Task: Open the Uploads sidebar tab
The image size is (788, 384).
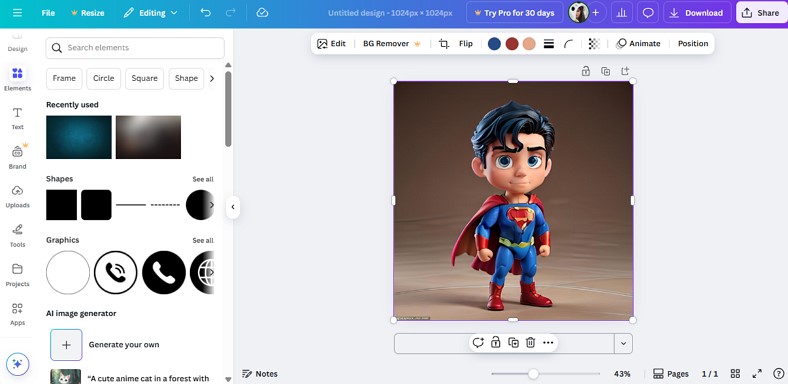Action: [x=17, y=196]
